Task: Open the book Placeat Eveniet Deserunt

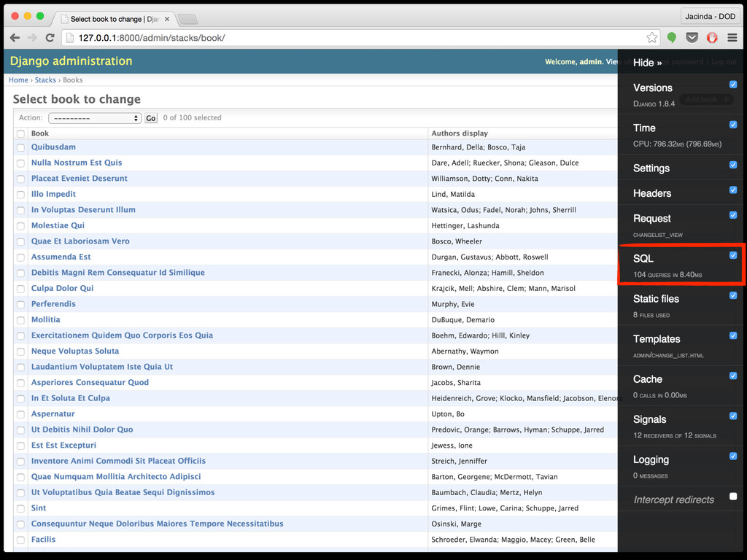Action: 79,179
